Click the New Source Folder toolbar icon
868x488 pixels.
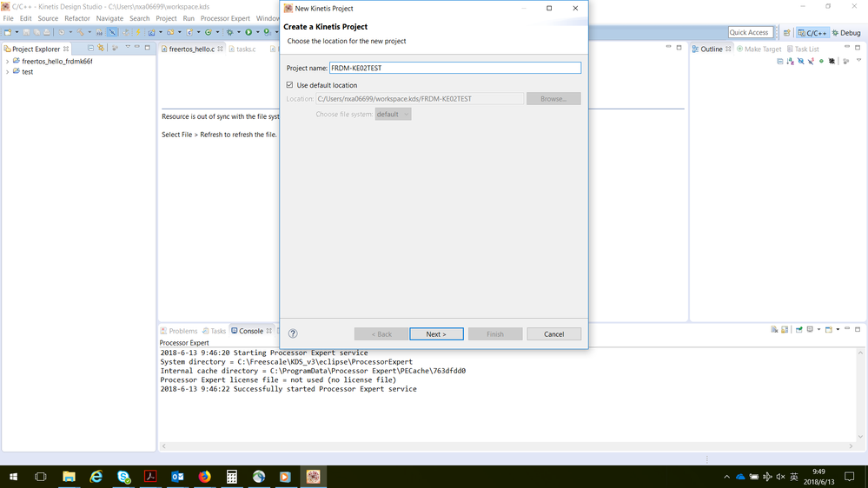170,32
